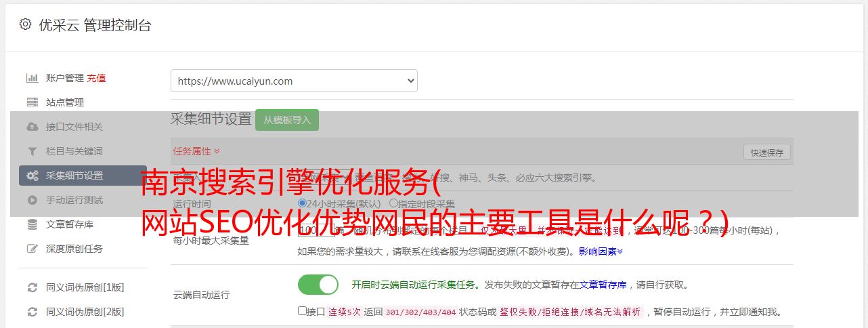Click the gears icon next to 采集细节设置

coord(32,176)
